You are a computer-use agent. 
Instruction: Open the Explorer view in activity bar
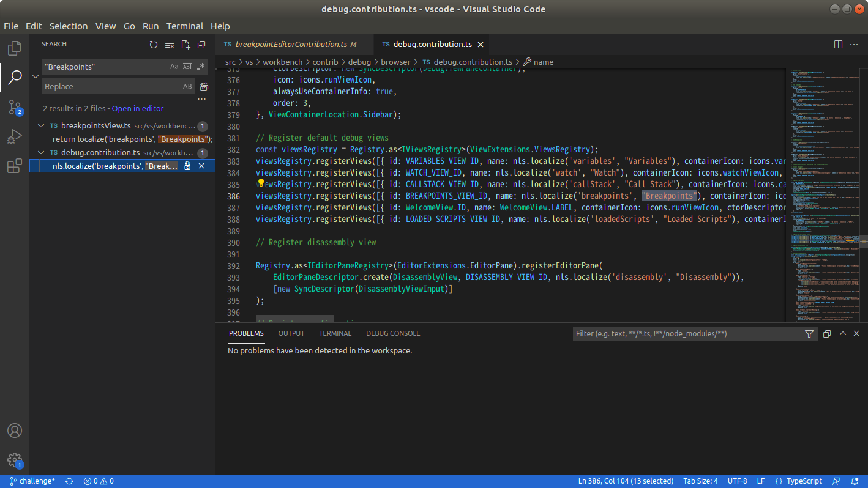click(x=15, y=48)
